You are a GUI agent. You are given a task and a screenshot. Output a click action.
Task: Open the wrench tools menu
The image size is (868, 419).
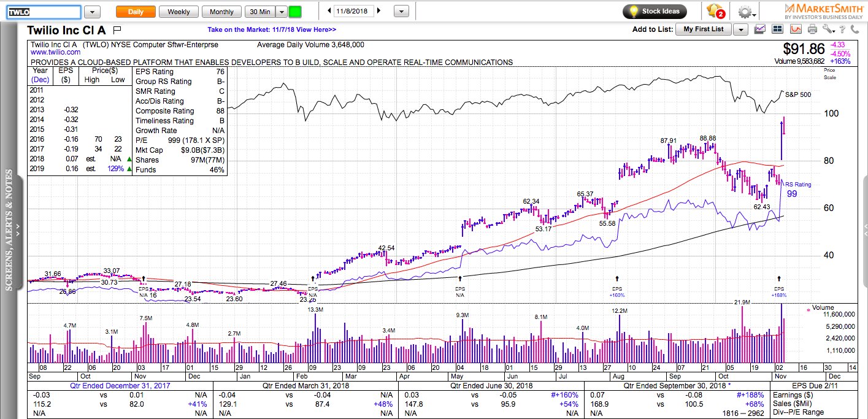(829, 29)
